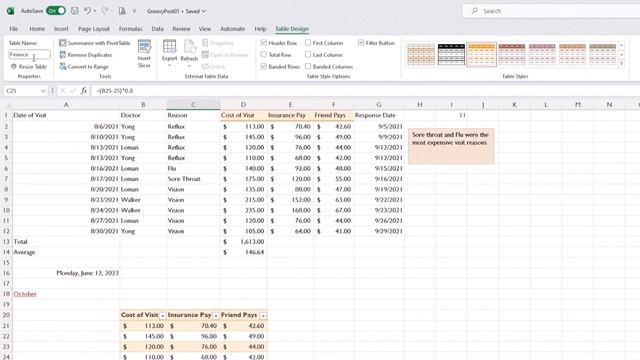The height and width of the screenshot is (360, 640).
Task: Click the Refresh table data icon
Action: tap(189, 47)
